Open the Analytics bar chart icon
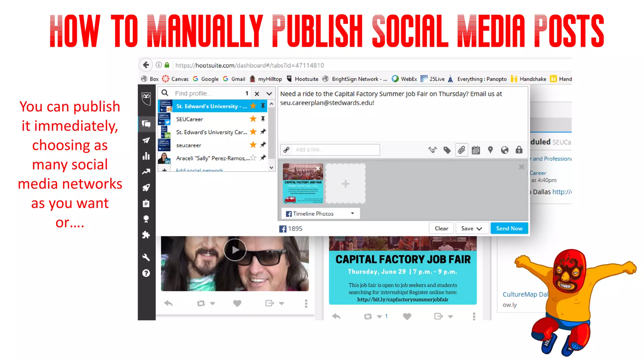The image size is (644, 362). coord(146,156)
